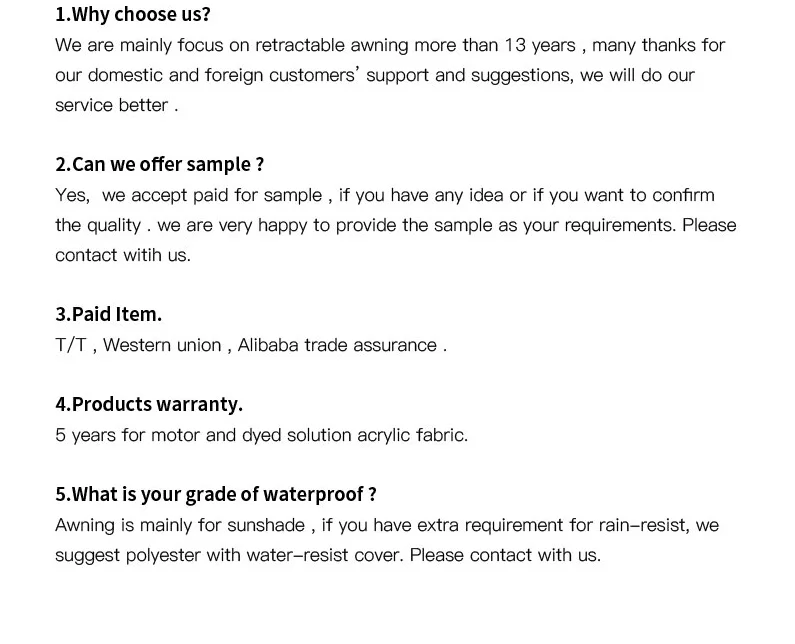Click "Awning is mainly for sunshade" text

[179, 525]
